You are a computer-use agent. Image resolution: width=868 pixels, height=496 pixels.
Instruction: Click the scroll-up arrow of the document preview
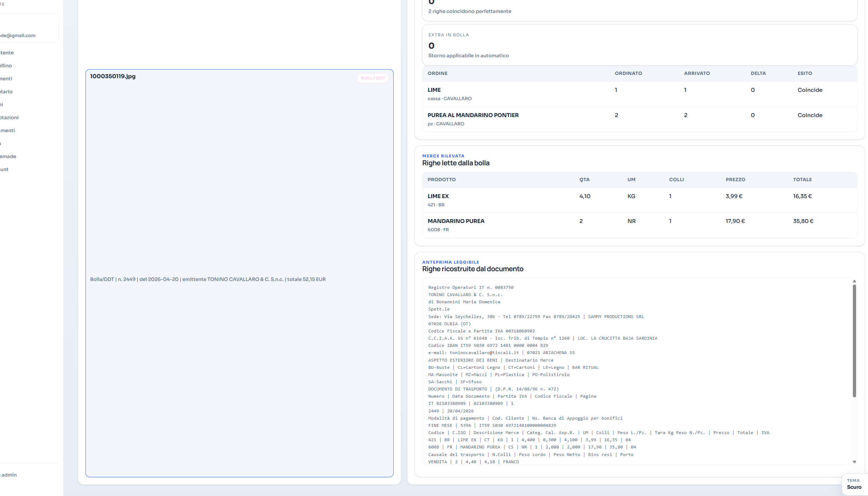854,281
